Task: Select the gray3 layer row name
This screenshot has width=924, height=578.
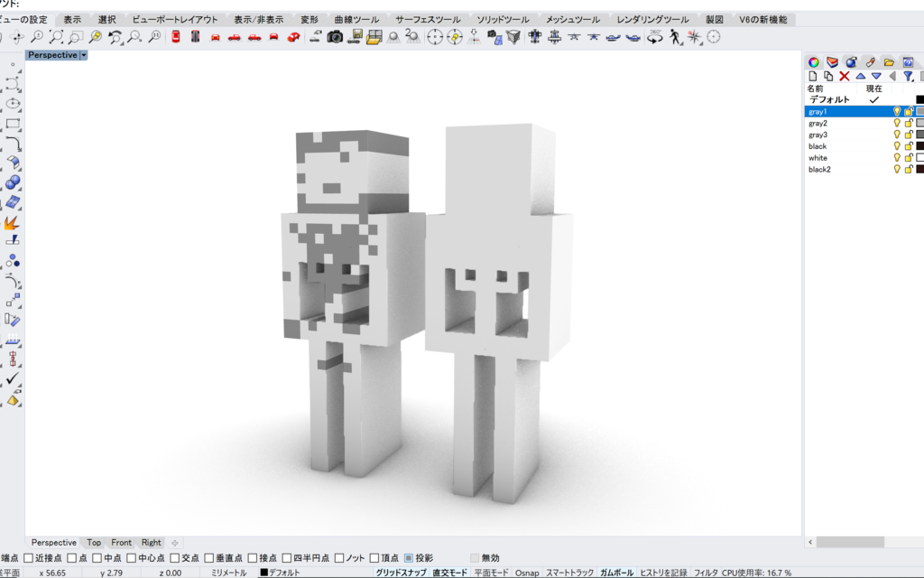Action: click(x=818, y=135)
